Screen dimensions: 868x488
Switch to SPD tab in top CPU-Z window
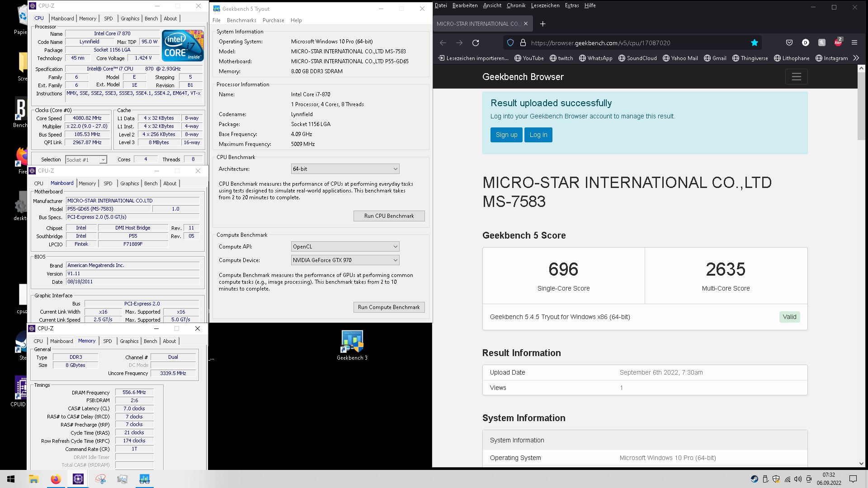[x=108, y=19]
